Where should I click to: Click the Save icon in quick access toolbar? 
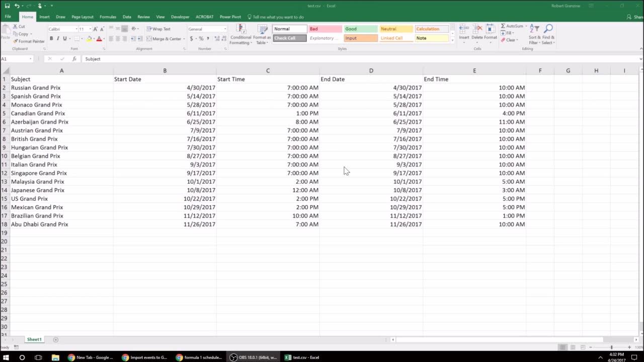point(7,6)
